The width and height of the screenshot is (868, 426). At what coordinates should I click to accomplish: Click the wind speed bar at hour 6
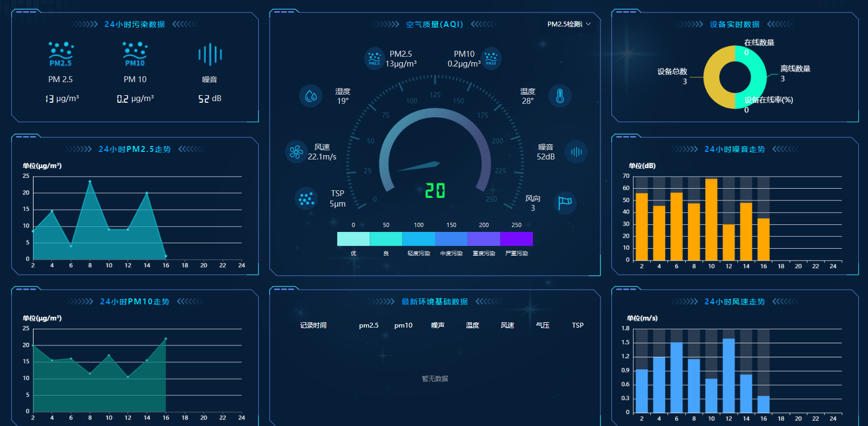[x=676, y=377]
